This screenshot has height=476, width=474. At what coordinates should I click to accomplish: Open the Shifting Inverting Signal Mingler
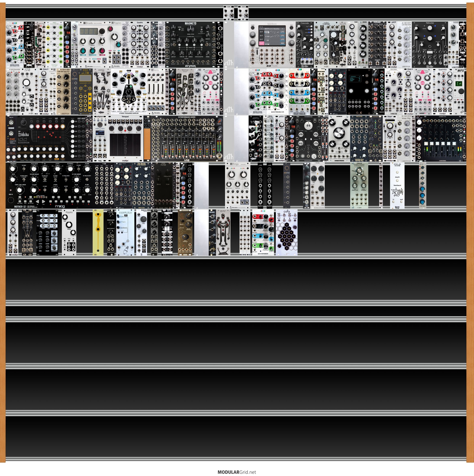(299, 92)
